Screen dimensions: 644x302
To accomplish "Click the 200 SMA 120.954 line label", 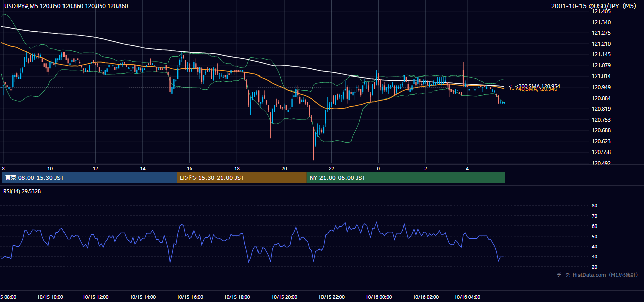I will pyautogui.click(x=535, y=86).
